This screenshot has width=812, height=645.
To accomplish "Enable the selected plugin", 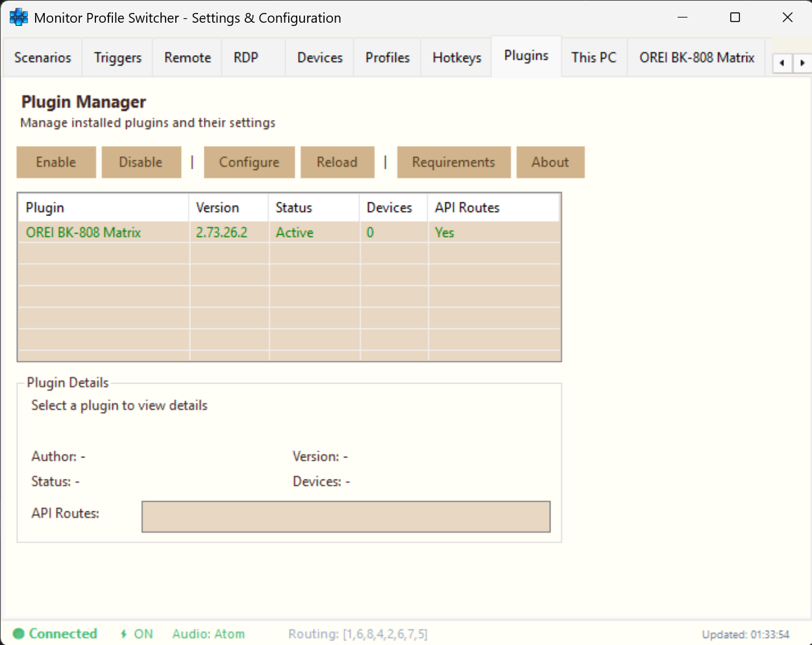I will tap(56, 162).
